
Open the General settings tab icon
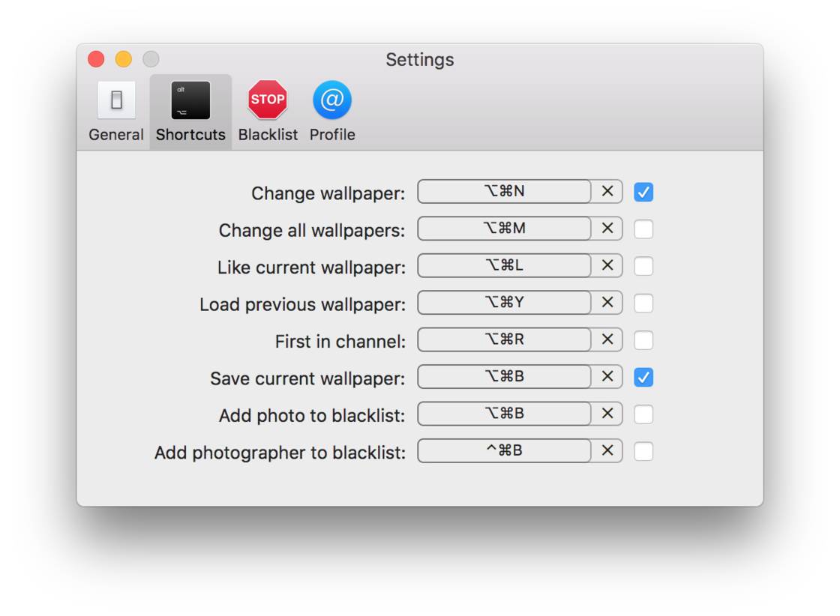point(116,101)
